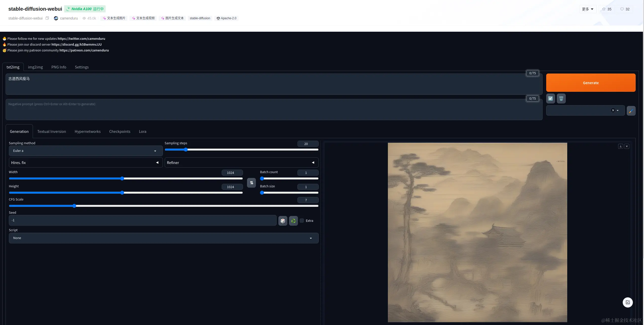The height and width of the screenshot is (325, 644).
Task: Toggle the Extra seed checkbox
Action: 302,221
